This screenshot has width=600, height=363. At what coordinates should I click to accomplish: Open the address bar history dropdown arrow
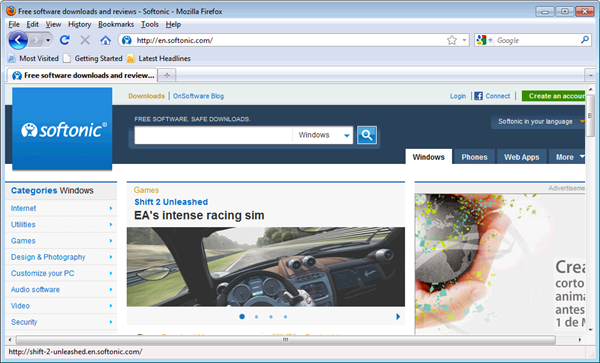(x=464, y=40)
